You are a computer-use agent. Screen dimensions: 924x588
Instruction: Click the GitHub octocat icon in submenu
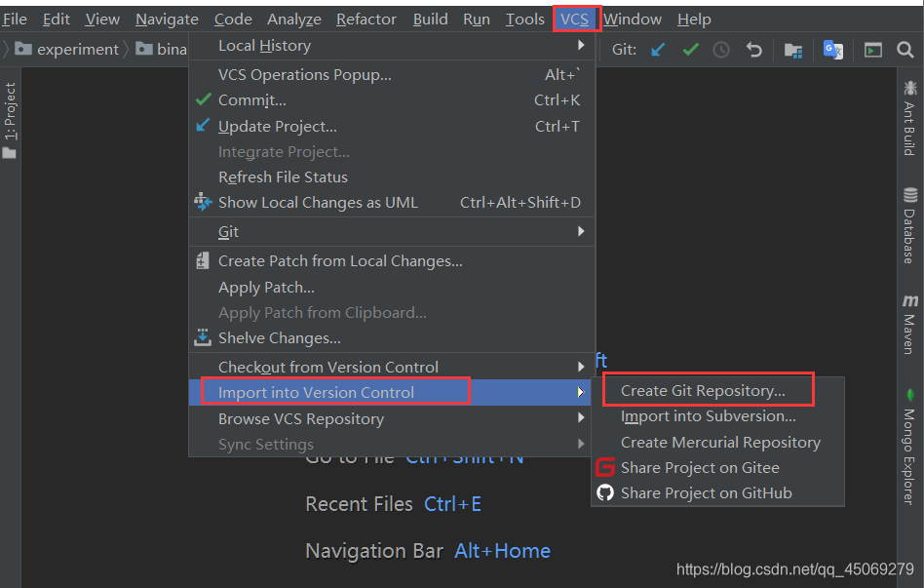605,492
